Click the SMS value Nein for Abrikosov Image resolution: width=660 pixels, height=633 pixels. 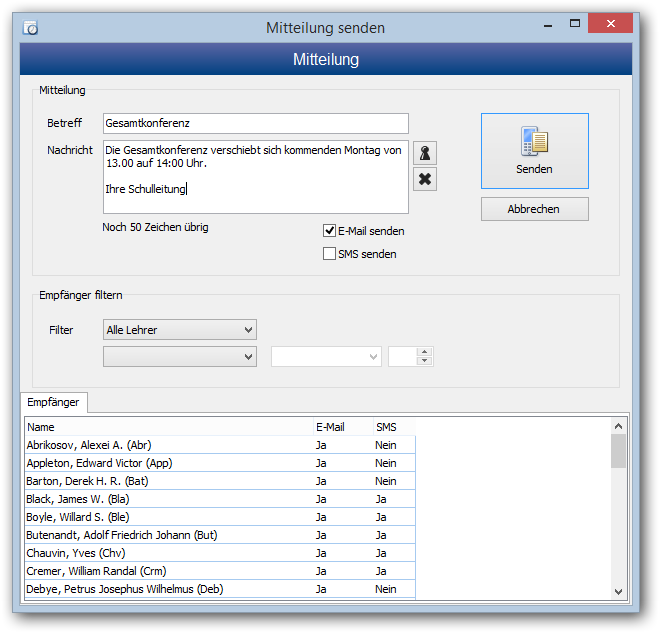click(x=386, y=445)
